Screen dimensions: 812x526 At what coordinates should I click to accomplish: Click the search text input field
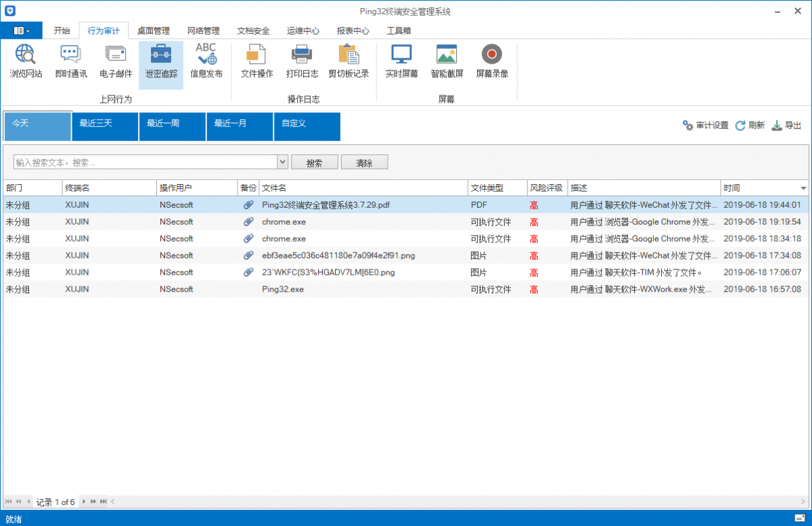(x=145, y=162)
